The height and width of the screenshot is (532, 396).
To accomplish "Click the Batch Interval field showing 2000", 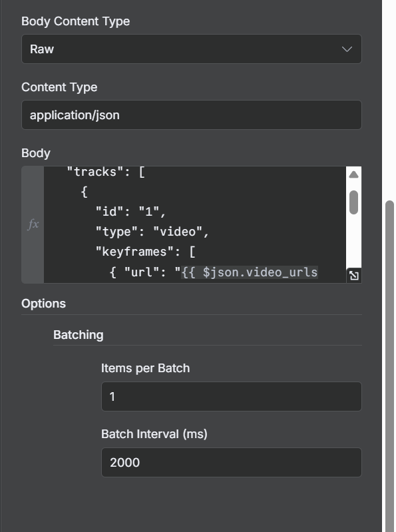I will [231, 462].
